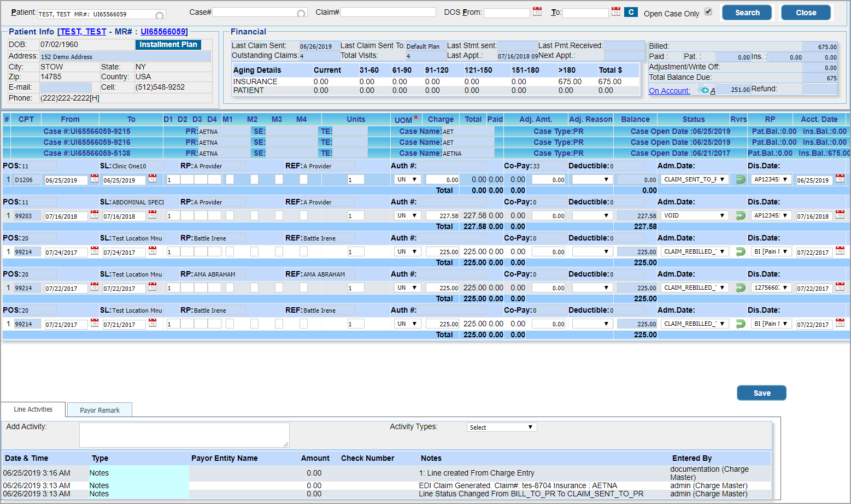Click the blue C clear button

point(631,12)
